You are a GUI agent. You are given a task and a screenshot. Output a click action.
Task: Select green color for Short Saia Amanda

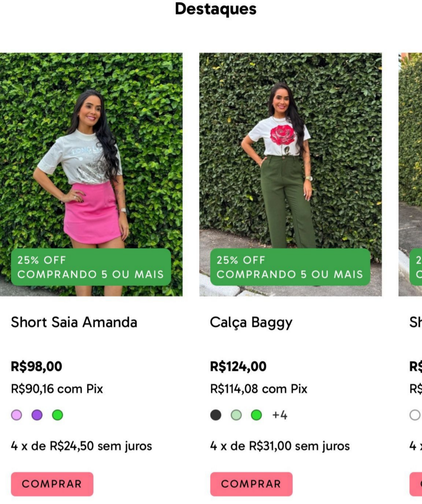[x=58, y=415]
